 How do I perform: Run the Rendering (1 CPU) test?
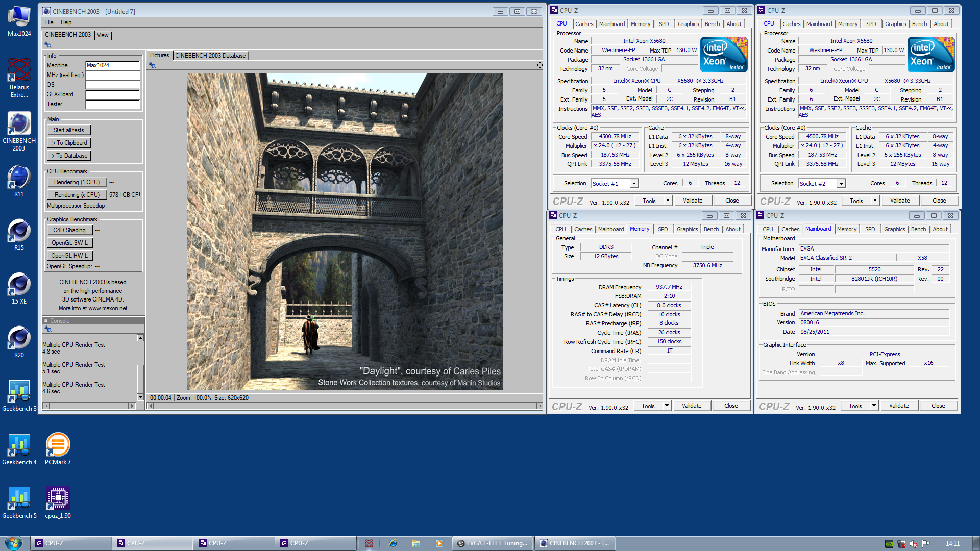77,182
